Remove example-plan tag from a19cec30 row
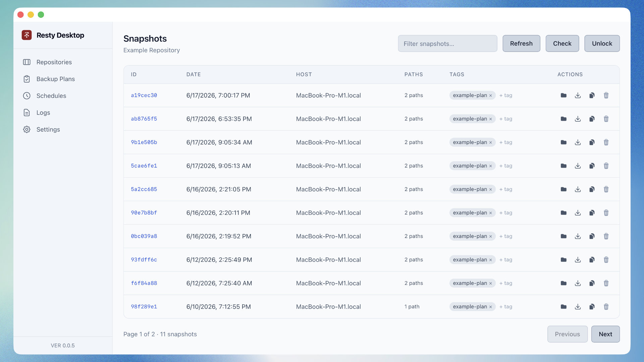 point(490,96)
